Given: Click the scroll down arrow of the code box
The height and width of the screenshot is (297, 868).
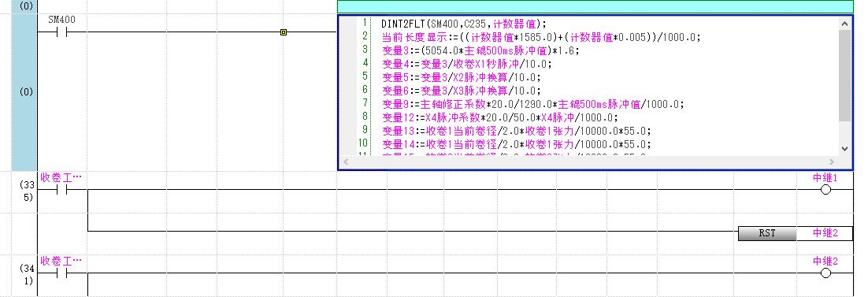Looking at the screenshot, I should [x=844, y=148].
